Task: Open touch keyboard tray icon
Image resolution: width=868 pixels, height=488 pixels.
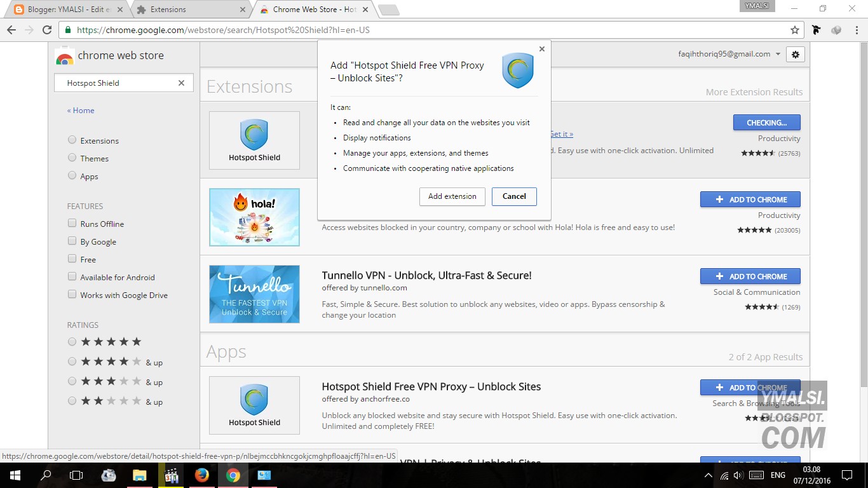Action: pos(756,475)
